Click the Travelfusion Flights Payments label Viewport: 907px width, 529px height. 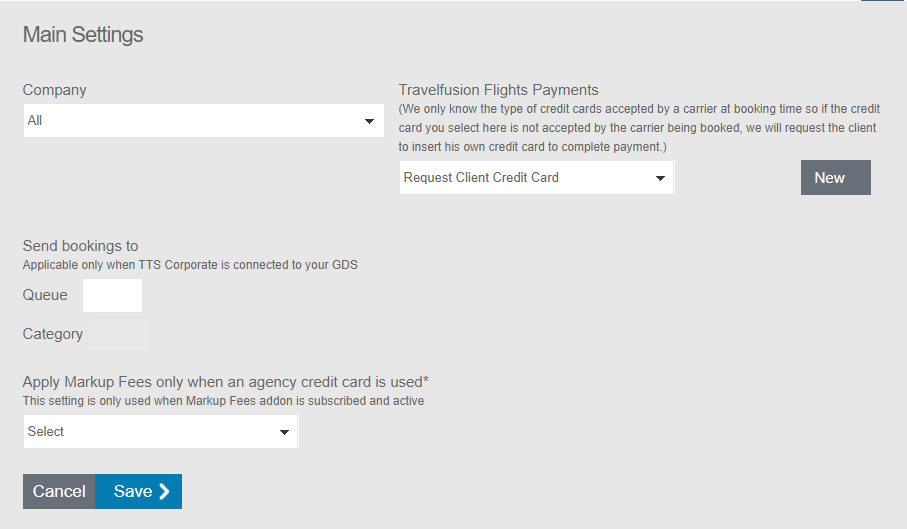pyautogui.click(x=498, y=90)
